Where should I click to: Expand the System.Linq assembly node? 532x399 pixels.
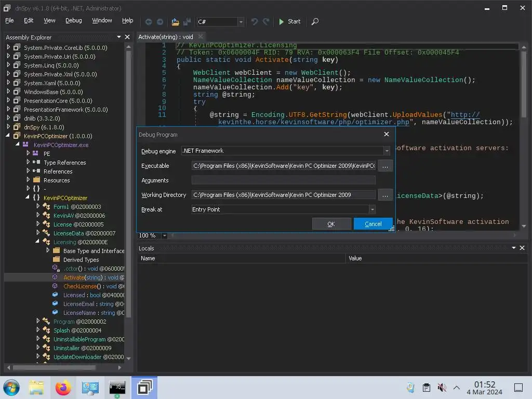tap(8, 65)
